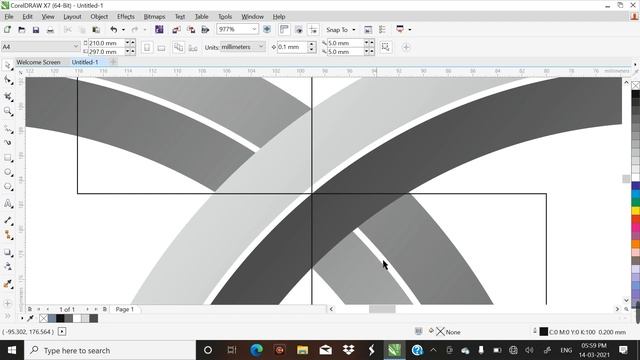Select the Connector tool
The height and width of the screenshot is (360, 640).
click(x=8, y=235)
